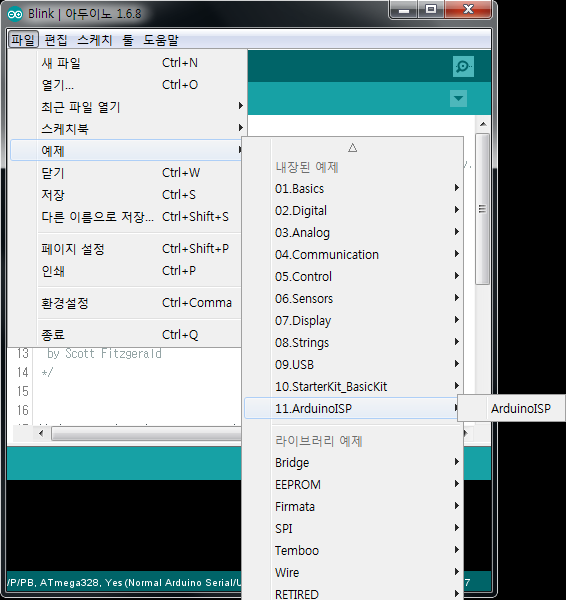The image size is (566, 600).
Task: Open Temboo library examples
Action: click(354, 550)
